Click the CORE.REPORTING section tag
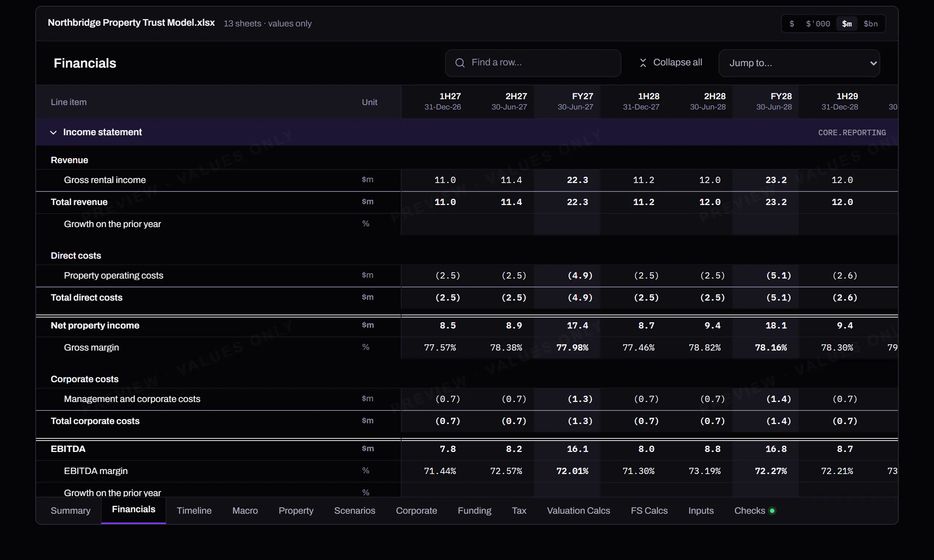This screenshot has width=934, height=560. tap(852, 132)
